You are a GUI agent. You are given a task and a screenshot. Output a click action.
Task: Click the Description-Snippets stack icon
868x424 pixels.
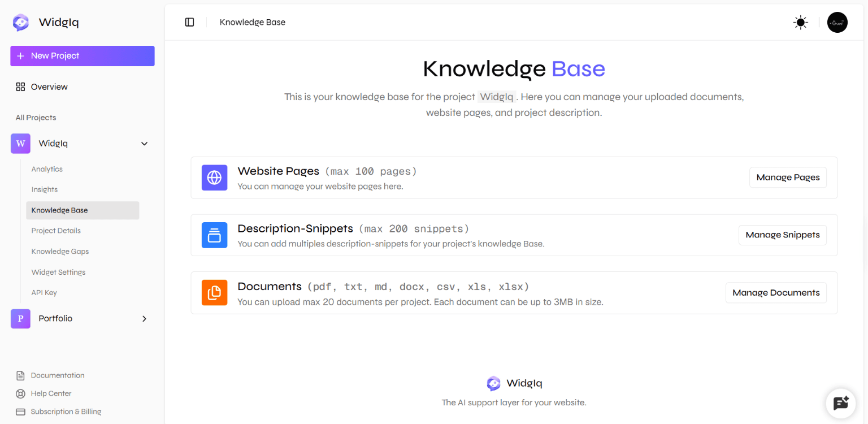click(x=214, y=235)
